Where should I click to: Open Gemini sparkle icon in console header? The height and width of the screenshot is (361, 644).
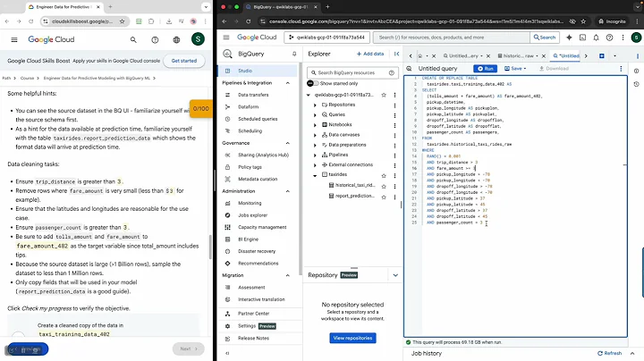click(x=569, y=38)
